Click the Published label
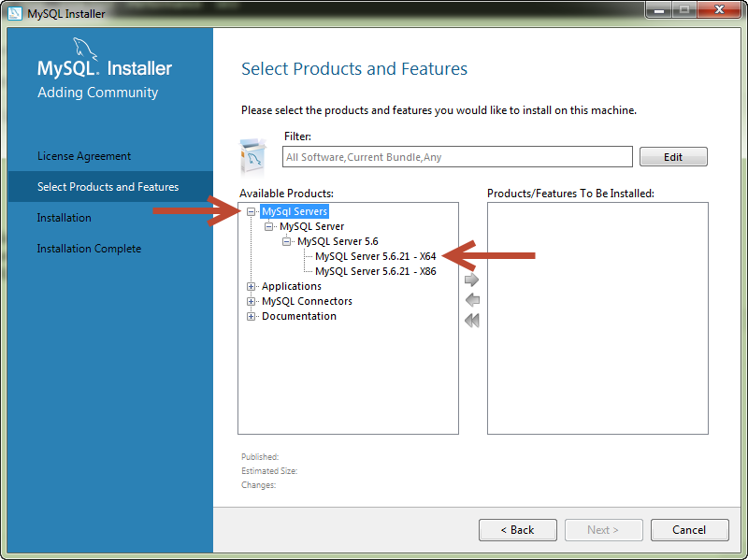Viewport: 748px width, 560px height. pos(260,457)
